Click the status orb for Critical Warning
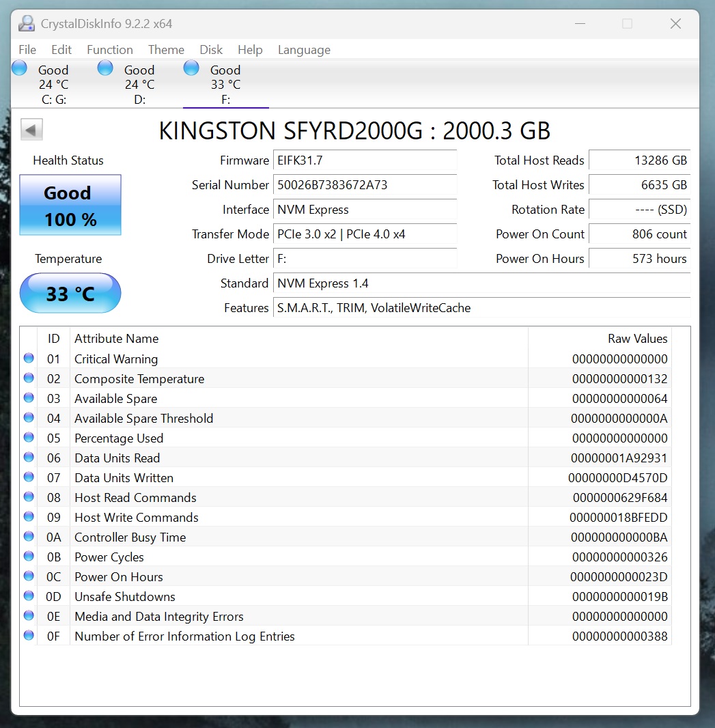 29,358
